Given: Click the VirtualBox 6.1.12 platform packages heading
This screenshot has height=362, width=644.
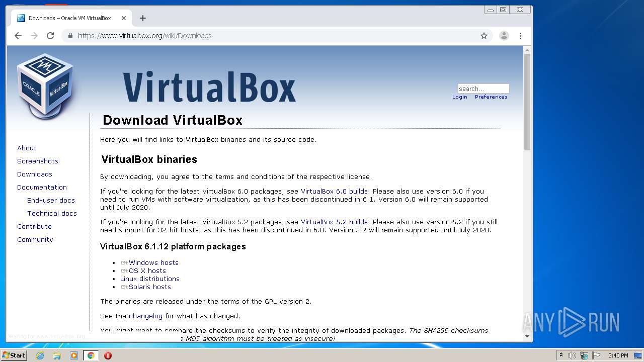Looking at the screenshot, I should (x=173, y=247).
